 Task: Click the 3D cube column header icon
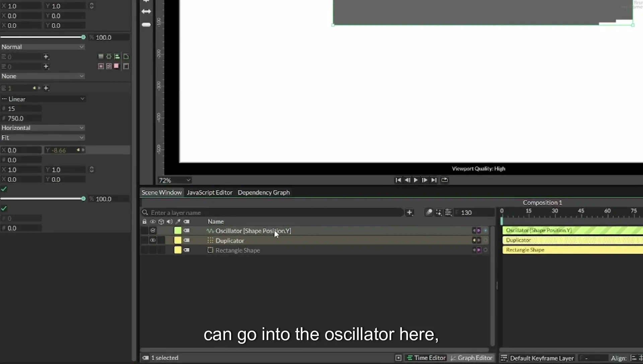point(161,221)
